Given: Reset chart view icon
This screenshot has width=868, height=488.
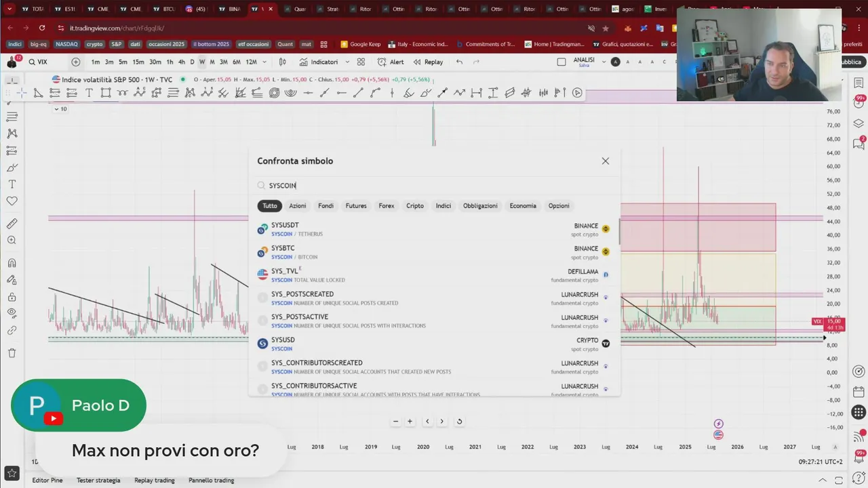Looking at the screenshot, I should click(459, 422).
